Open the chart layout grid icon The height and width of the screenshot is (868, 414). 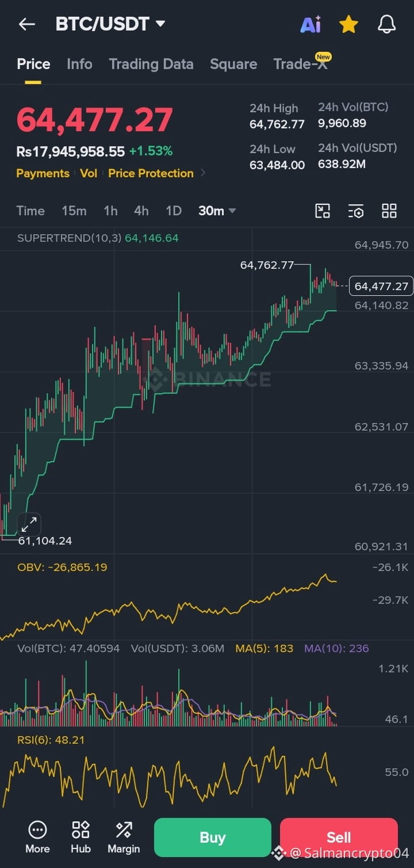(x=389, y=211)
